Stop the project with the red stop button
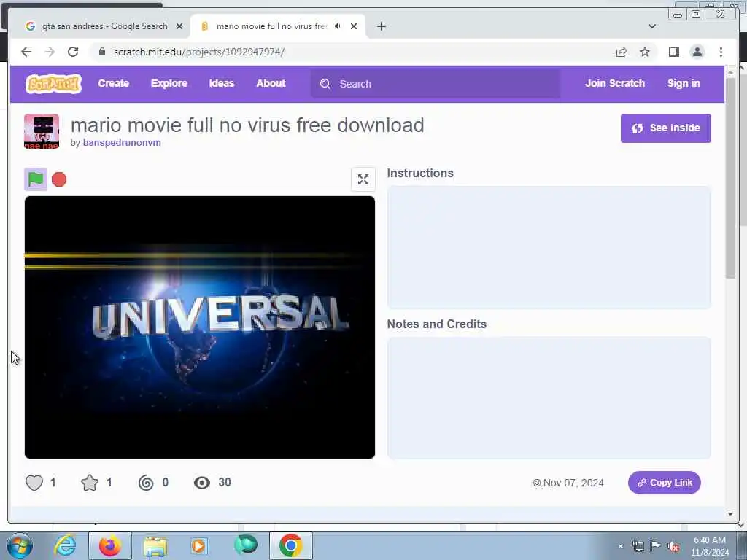747x560 pixels. pyautogui.click(x=59, y=179)
